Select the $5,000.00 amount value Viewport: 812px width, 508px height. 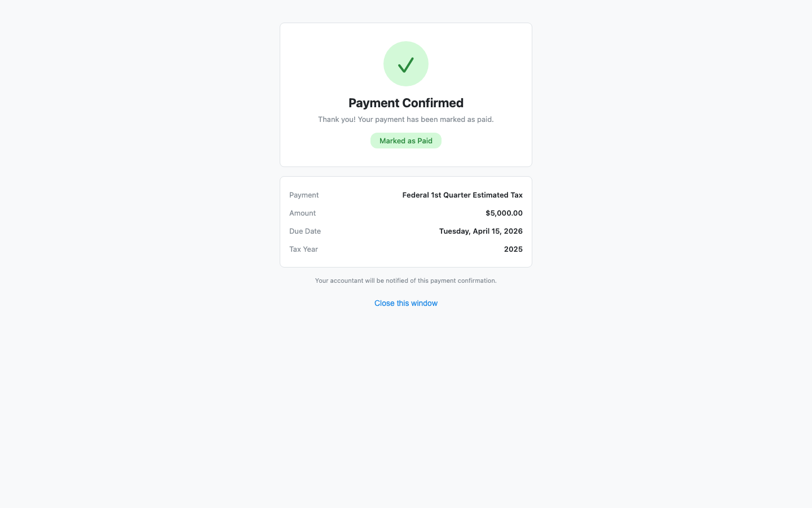(504, 213)
